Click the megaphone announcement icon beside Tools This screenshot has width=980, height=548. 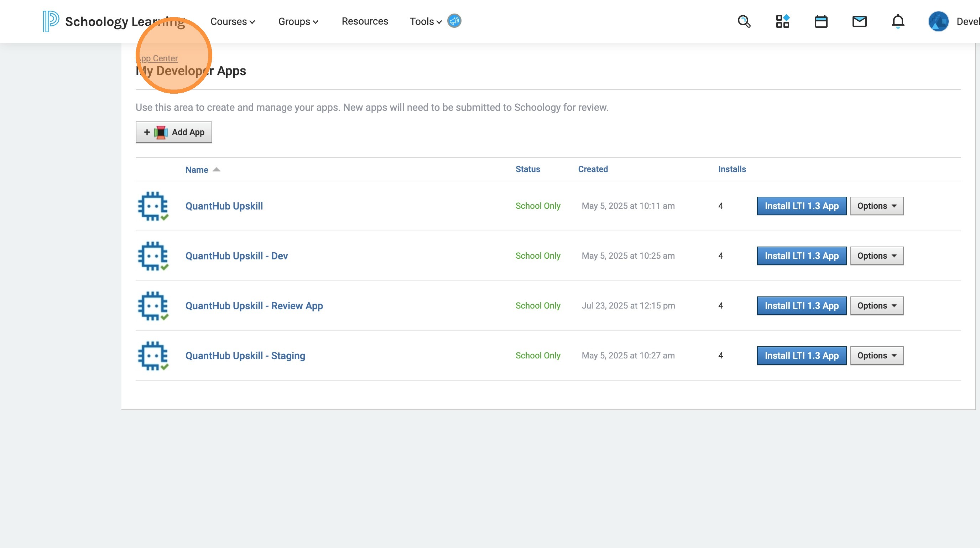click(x=454, y=21)
